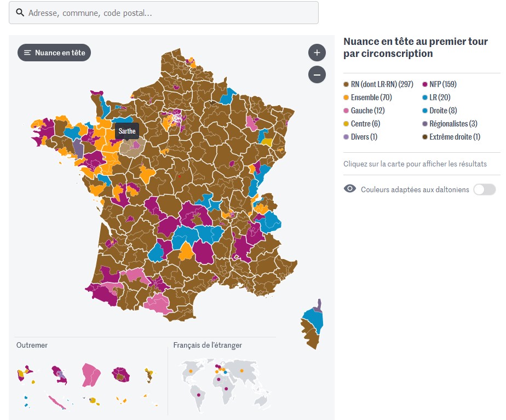
Task: Select Ensemble (70) legend entry
Action: pyautogui.click(x=371, y=97)
